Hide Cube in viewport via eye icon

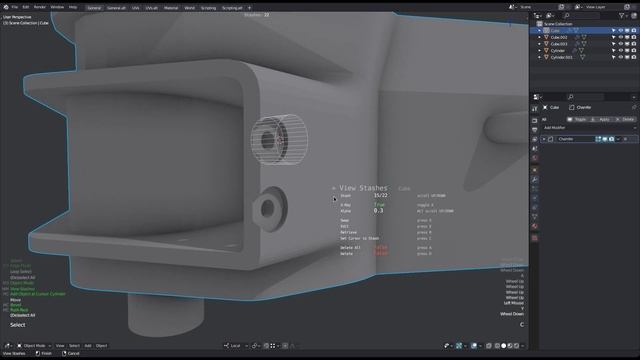(x=621, y=31)
